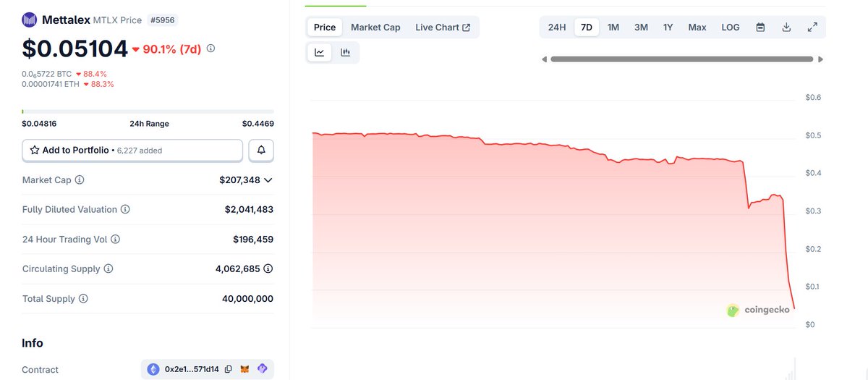Select the 1Y time range

pyautogui.click(x=668, y=28)
